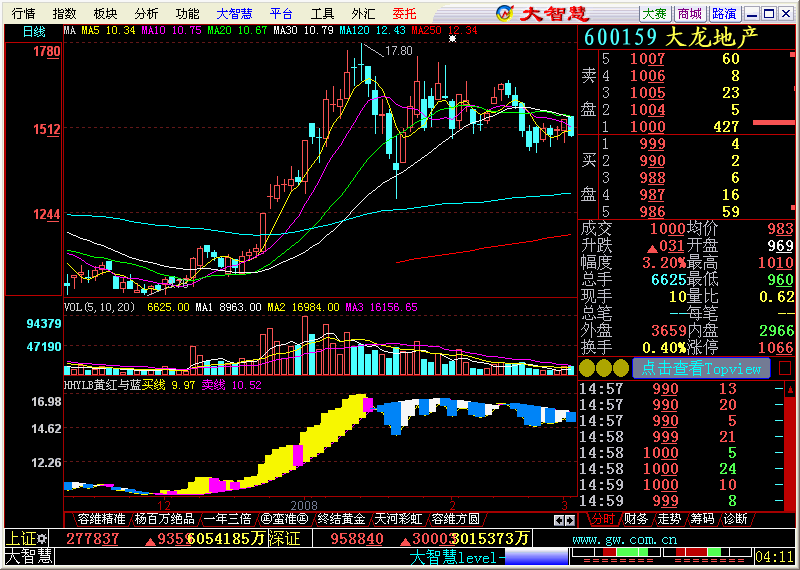Open the 平台 menu
This screenshot has width=800, height=570.
281,14
